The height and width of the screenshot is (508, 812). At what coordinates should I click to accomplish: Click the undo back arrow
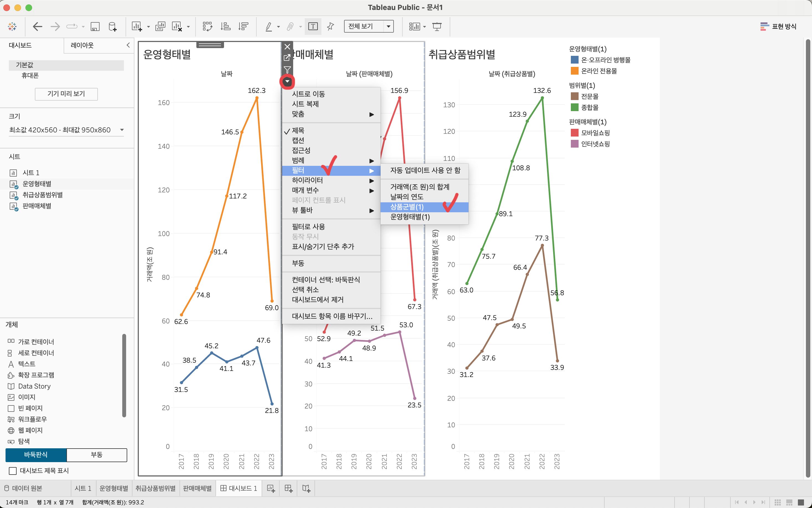pos(37,27)
